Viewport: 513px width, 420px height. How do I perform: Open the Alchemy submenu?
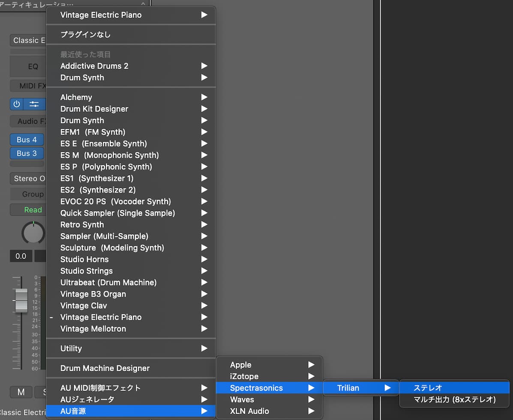131,98
